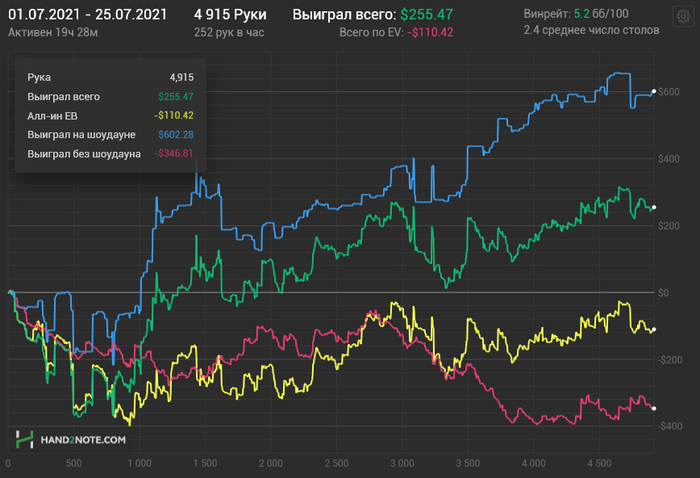Click the Hand2Note green logo icon
The height and width of the screenshot is (478, 700).
click(x=25, y=440)
